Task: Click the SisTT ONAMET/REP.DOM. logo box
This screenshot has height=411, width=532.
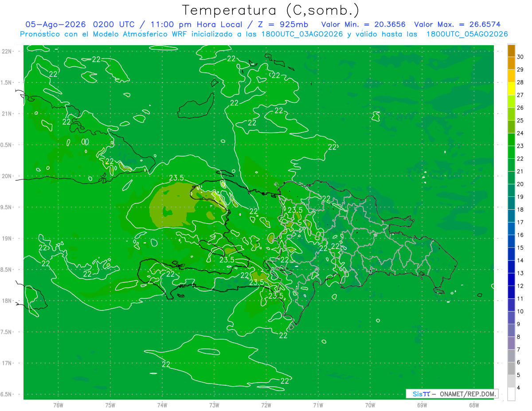Action: pyautogui.click(x=452, y=394)
